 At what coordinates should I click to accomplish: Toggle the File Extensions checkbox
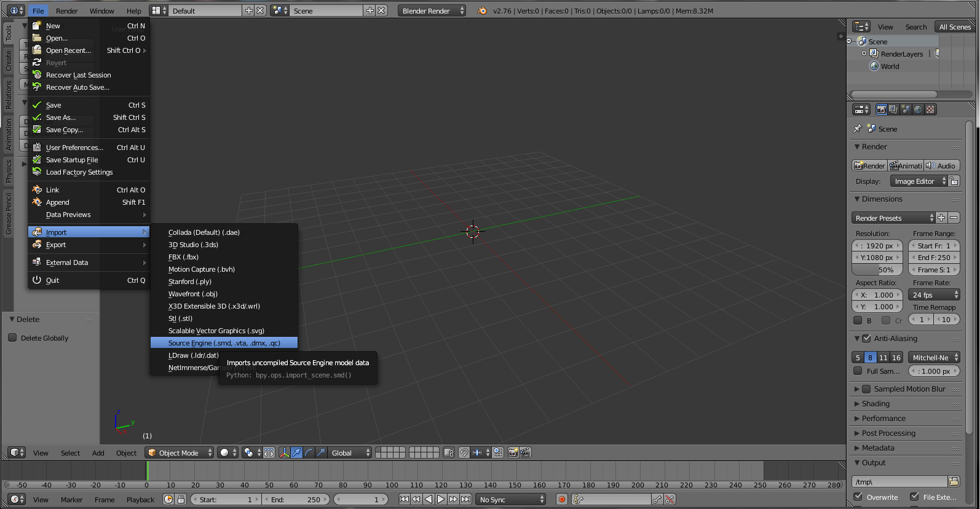pos(914,497)
